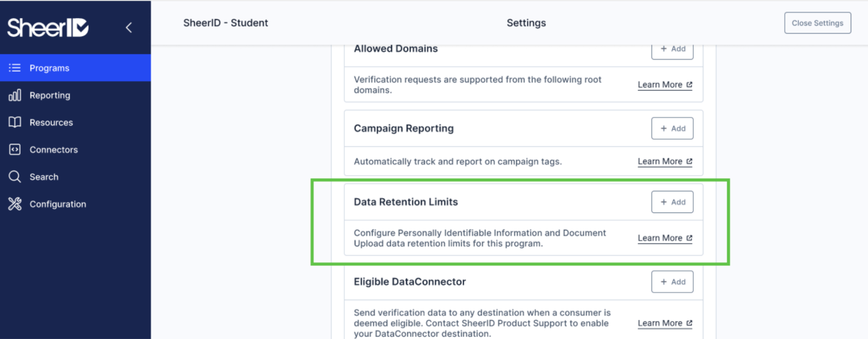Image resolution: width=868 pixels, height=339 pixels.
Task: Click the Programs list icon
Action: click(15, 68)
